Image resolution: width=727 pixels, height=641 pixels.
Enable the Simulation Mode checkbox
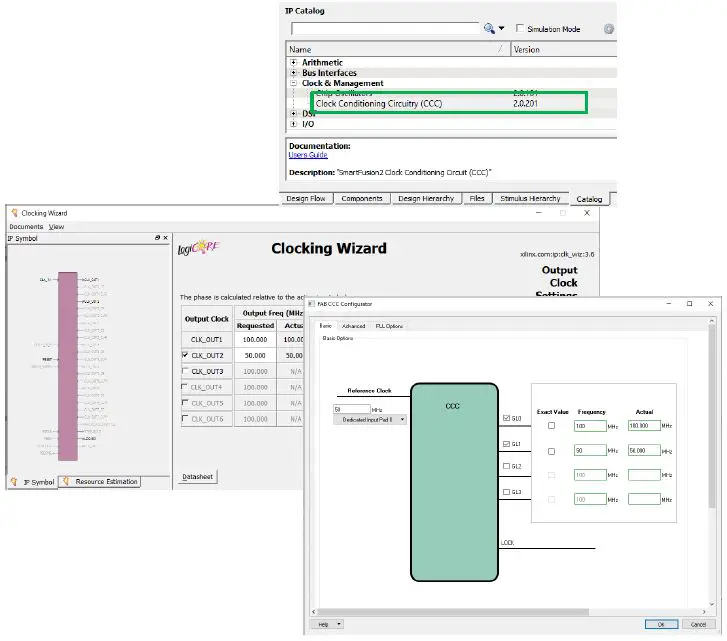[x=520, y=28]
